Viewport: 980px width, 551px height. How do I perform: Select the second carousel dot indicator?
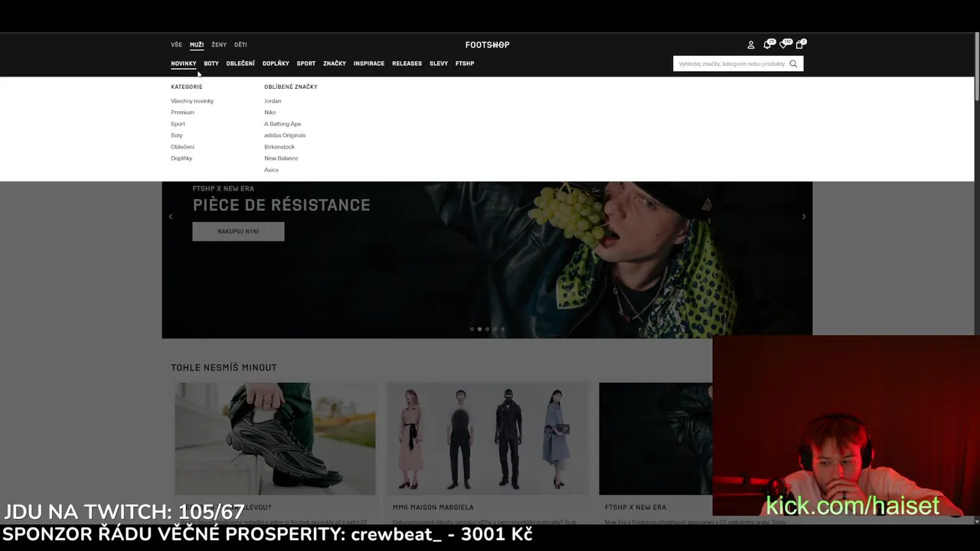(479, 329)
